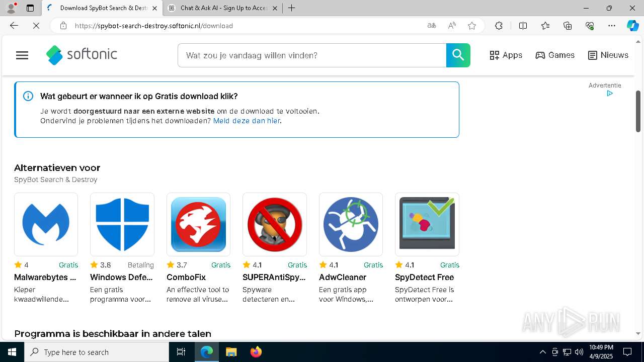Click the 'Meld deze dan hier' link
644x362 pixels.
(247, 121)
